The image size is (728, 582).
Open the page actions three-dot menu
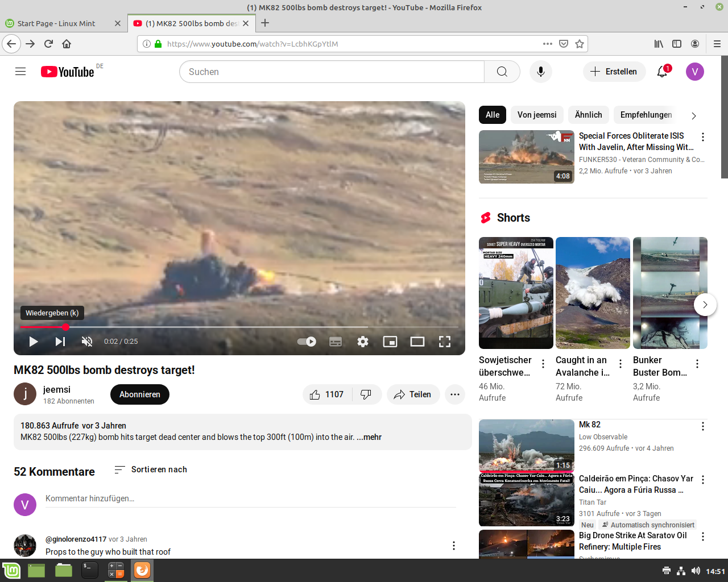point(548,44)
